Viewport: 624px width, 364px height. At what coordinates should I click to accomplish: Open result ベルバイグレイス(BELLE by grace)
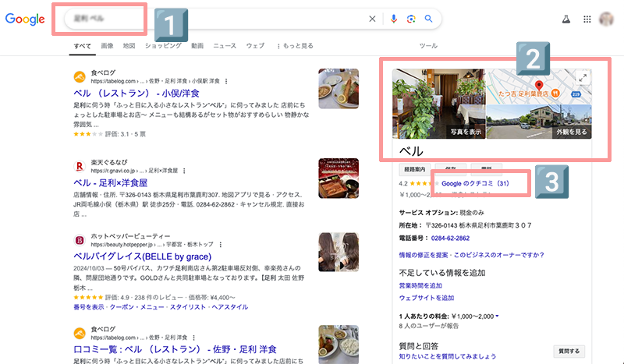[x=143, y=256]
